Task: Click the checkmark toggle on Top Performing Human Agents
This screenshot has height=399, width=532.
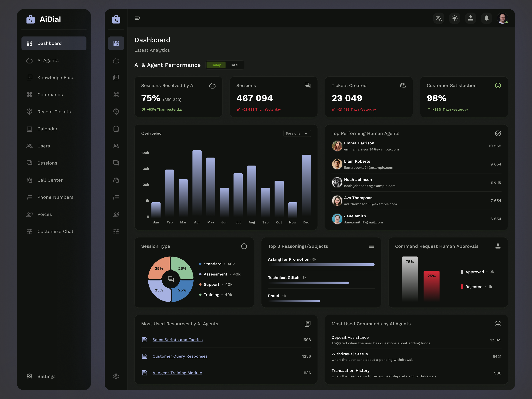Action: coord(498,134)
